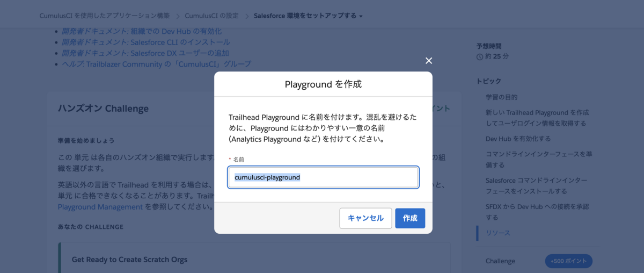Viewport: 644px width, 273px height.
Task: Jump to 学習の目的 topic
Action: (501, 97)
